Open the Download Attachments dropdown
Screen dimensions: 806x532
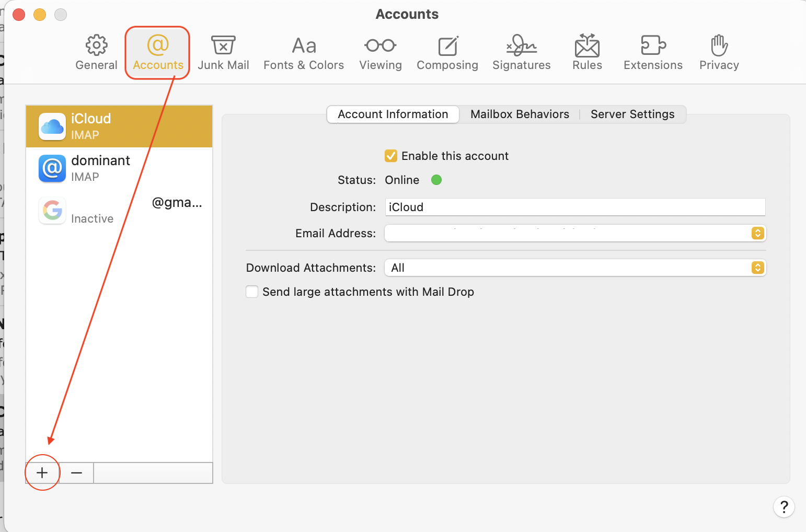575,268
